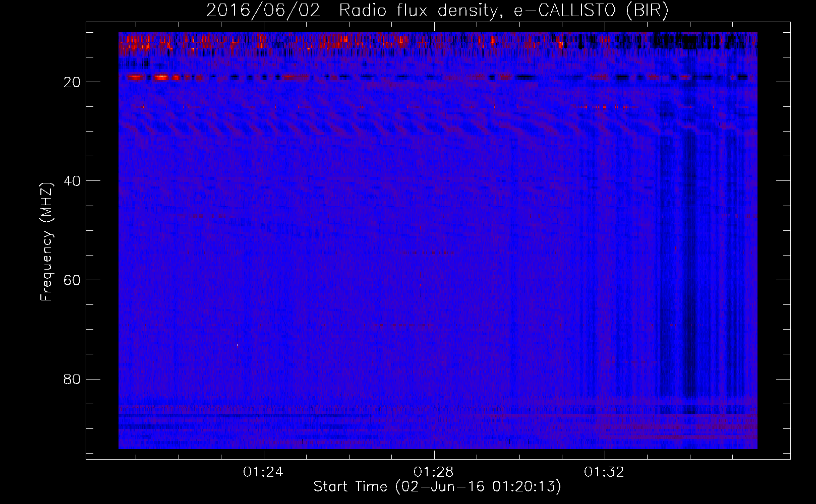The height and width of the screenshot is (504, 816).
Task: Click the "01:24" time tick label
Action: coord(263,472)
